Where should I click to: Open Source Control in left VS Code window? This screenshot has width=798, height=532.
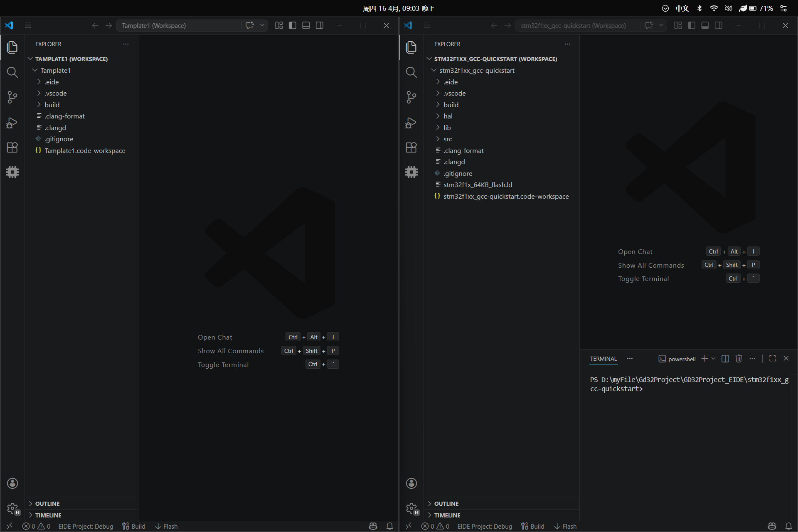tap(12, 97)
